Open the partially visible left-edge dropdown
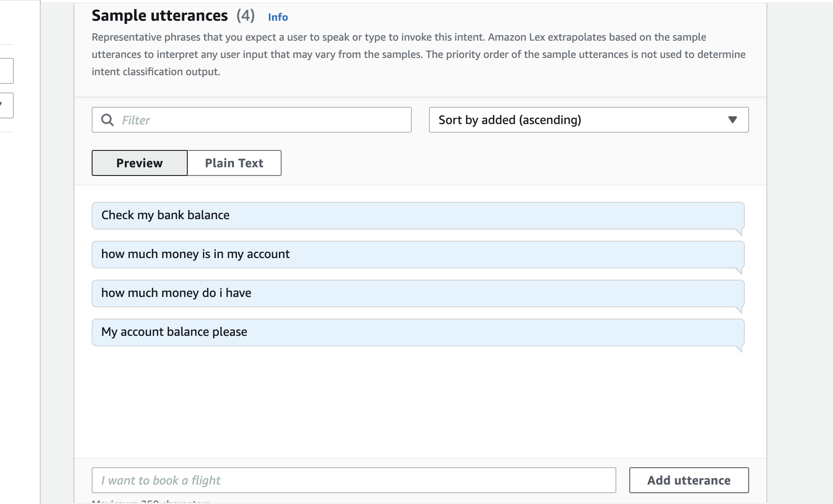Image resolution: width=833 pixels, height=504 pixels. (x=6, y=105)
